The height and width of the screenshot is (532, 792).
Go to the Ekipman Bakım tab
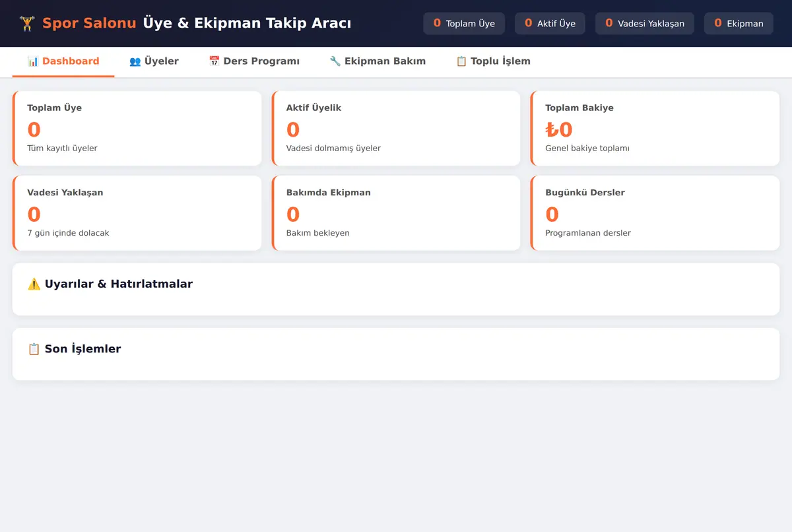[x=378, y=61]
